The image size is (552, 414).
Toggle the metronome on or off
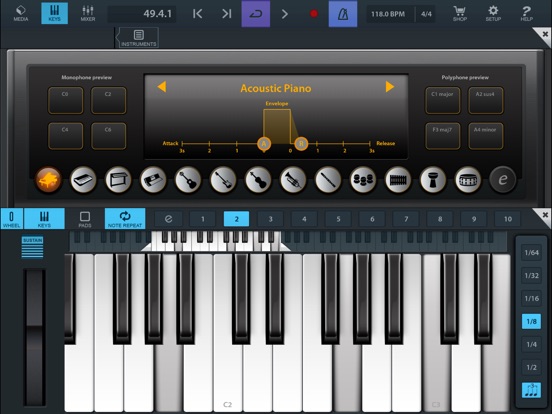click(x=343, y=14)
